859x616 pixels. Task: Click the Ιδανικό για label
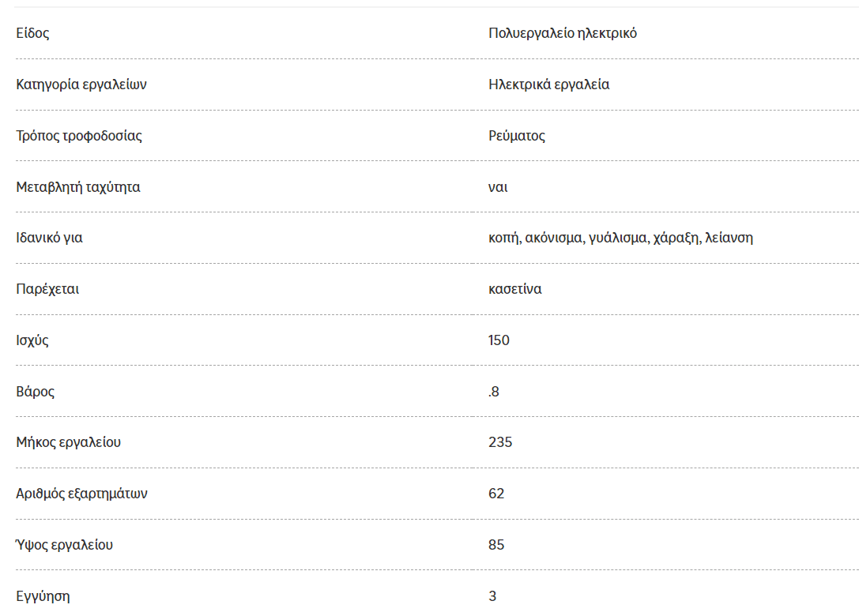click(x=49, y=239)
